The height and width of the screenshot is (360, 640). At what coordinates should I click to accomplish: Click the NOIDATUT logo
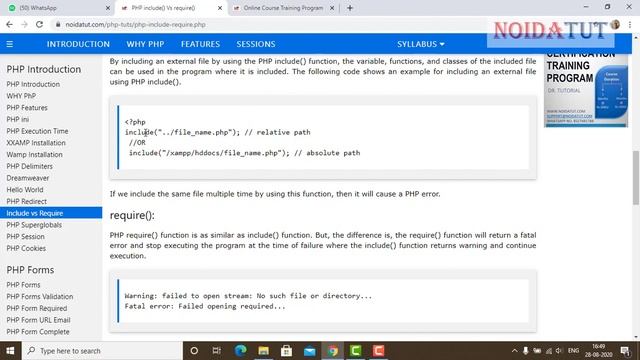pos(551,31)
